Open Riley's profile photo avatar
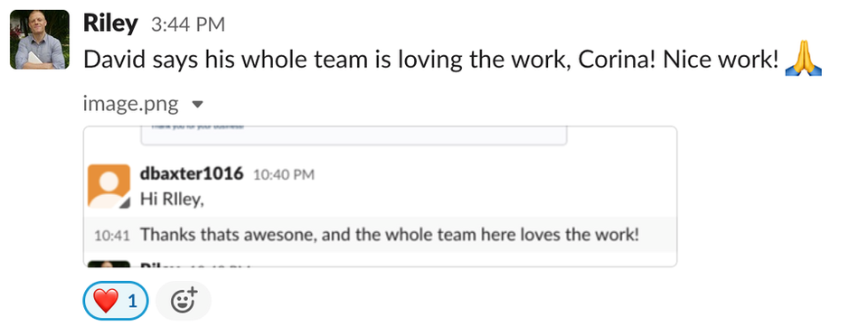 pyautogui.click(x=39, y=39)
